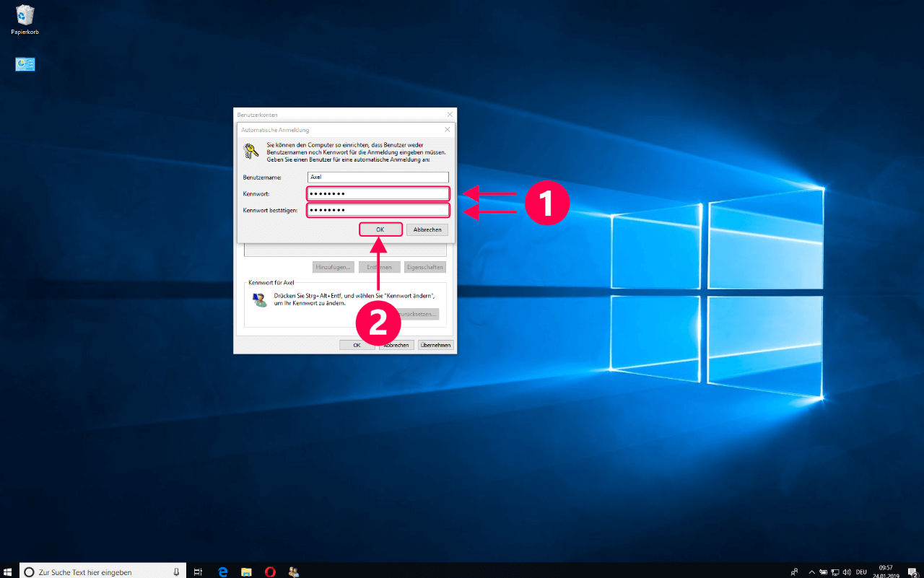Screen dimensions: 924x578
Task: Click the user icon in Kennwort für Axel group
Action: [259, 300]
